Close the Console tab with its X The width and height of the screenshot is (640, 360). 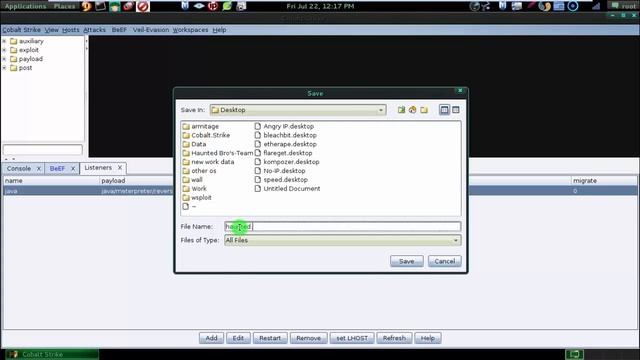(39, 168)
